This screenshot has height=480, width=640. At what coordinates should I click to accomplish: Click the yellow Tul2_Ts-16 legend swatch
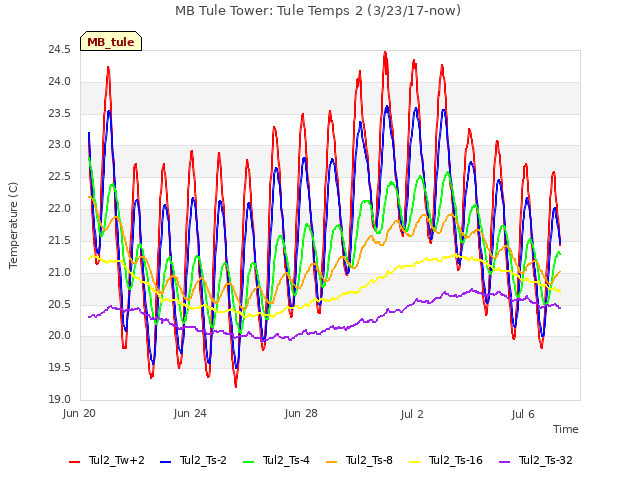tap(414, 462)
